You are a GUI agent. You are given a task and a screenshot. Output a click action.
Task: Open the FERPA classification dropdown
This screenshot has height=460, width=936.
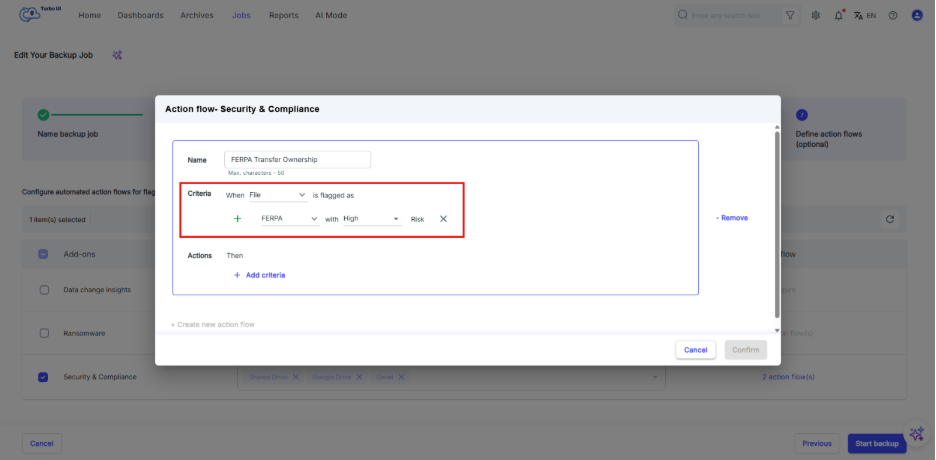tap(289, 219)
